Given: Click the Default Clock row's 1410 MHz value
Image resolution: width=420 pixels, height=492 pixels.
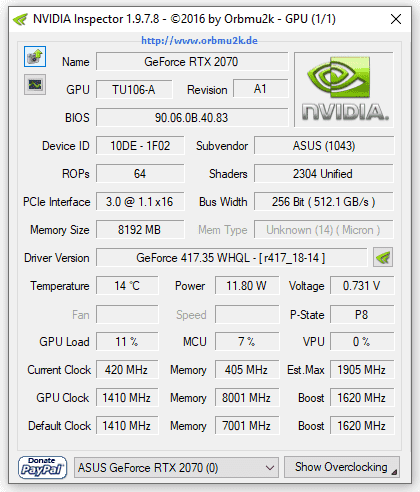Looking at the screenshot, I should click(x=127, y=426).
